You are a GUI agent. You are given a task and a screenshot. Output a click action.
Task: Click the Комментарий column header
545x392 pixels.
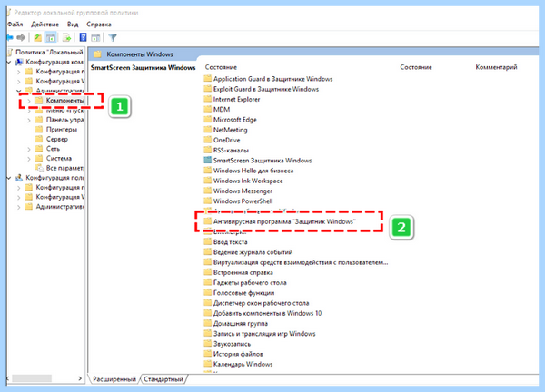click(496, 67)
